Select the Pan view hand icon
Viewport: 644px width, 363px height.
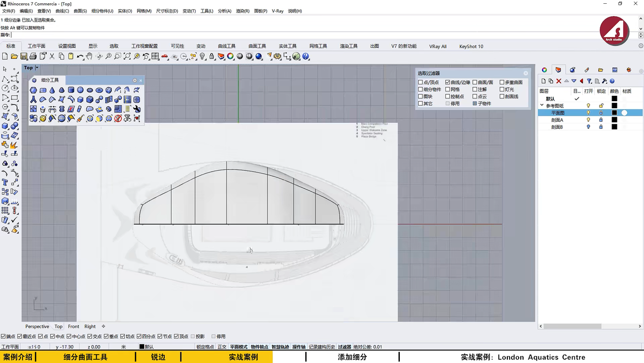click(89, 56)
